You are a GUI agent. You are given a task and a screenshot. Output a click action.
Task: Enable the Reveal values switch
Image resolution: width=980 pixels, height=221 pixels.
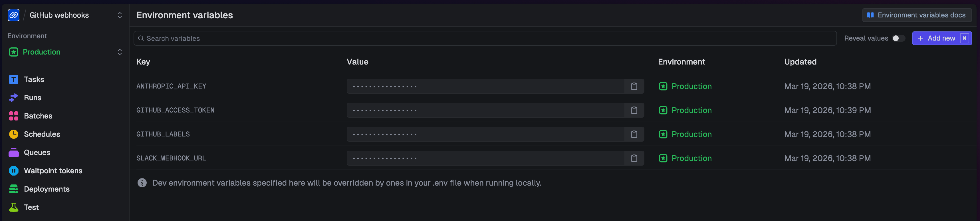tap(898, 38)
